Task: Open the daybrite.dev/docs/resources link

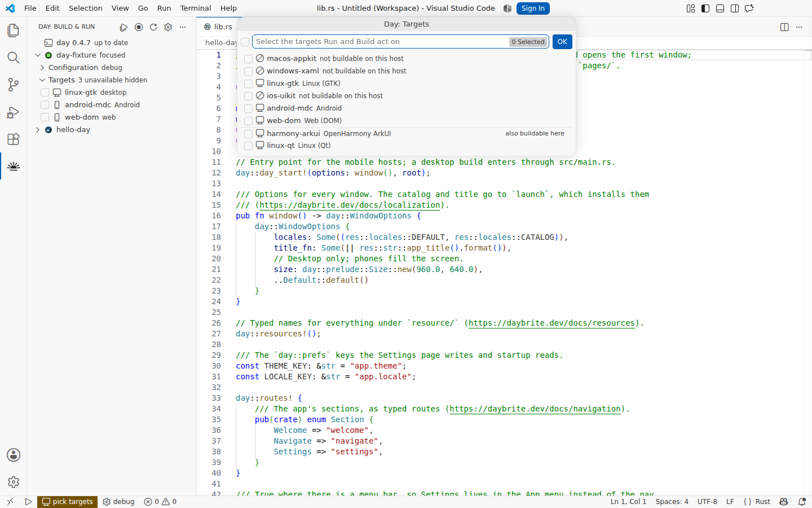Action: tap(551, 323)
